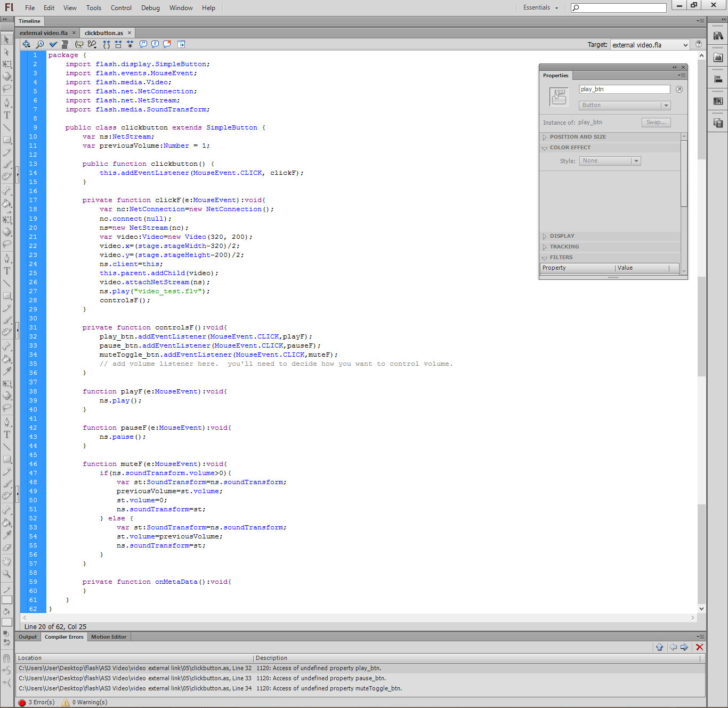Clear compiler errors with the red X
Screen dimensions: 728x708
pos(700,647)
